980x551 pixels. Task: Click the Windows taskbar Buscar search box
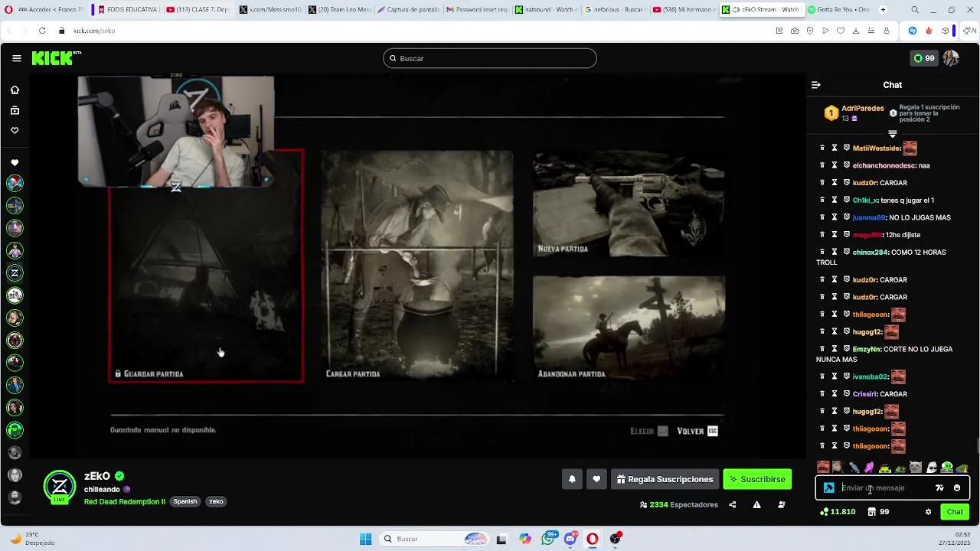tap(435, 539)
